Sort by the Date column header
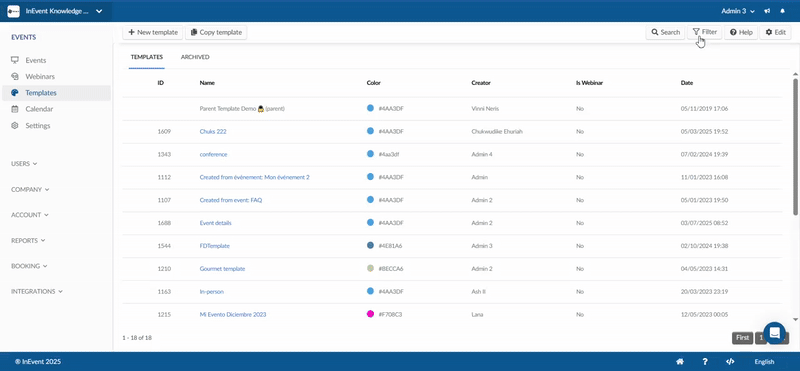This screenshot has height=371, width=800. (x=687, y=83)
